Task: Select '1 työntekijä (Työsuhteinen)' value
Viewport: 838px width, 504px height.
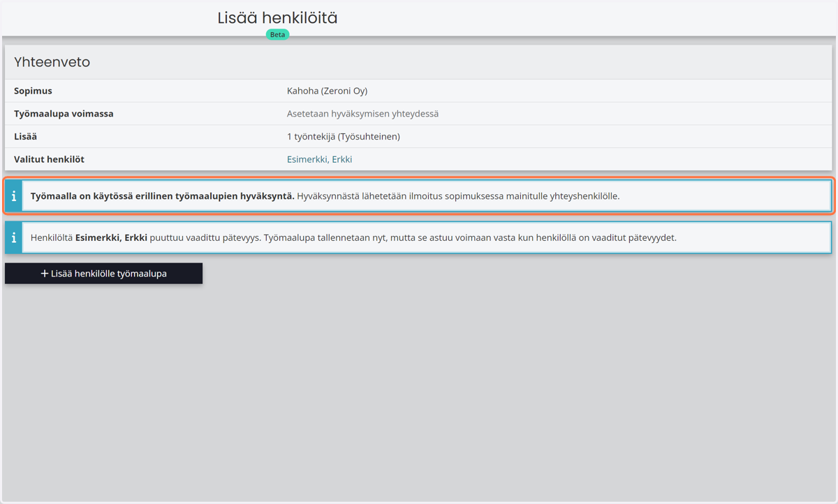Action: point(343,136)
